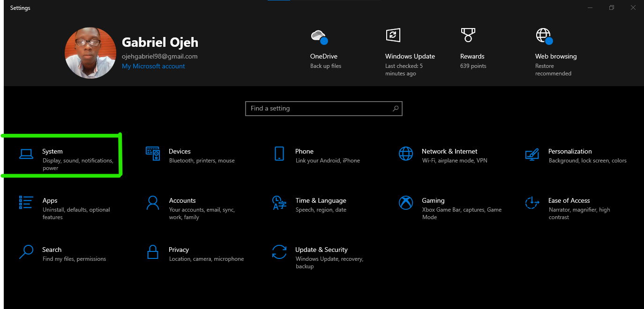Image resolution: width=644 pixels, height=309 pixels.
Task: Open the Apps list icon
Action: (26, 203)
